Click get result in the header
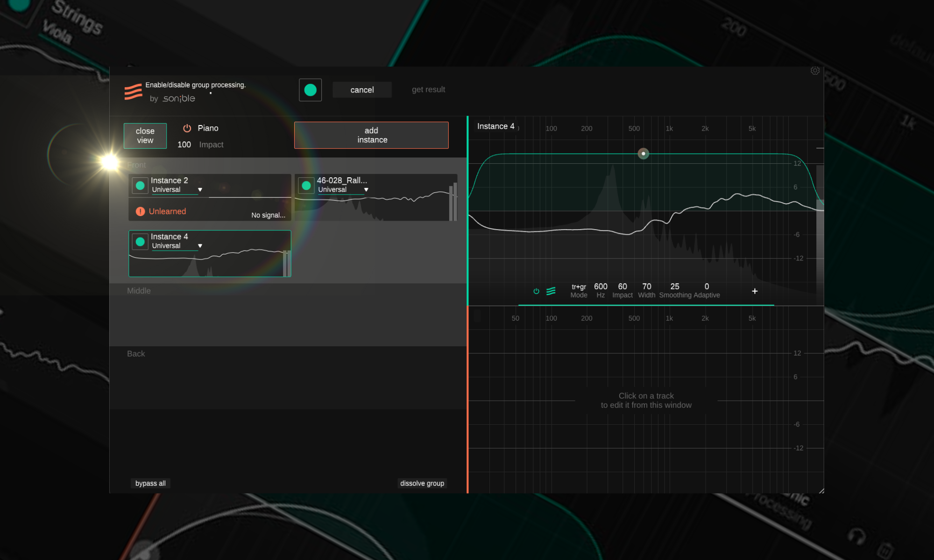Screen dimensions: 934x560 428,89
